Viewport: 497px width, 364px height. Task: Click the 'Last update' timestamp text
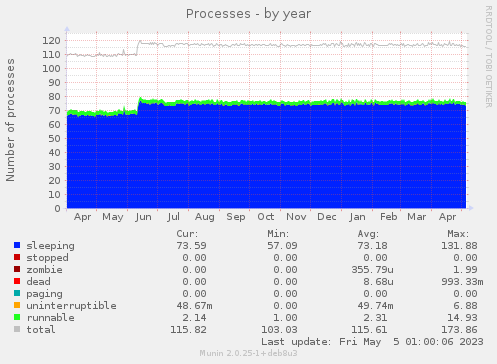[372, 342]
